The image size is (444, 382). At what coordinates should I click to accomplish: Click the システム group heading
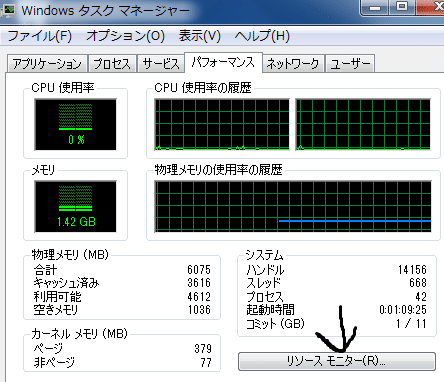264,255
